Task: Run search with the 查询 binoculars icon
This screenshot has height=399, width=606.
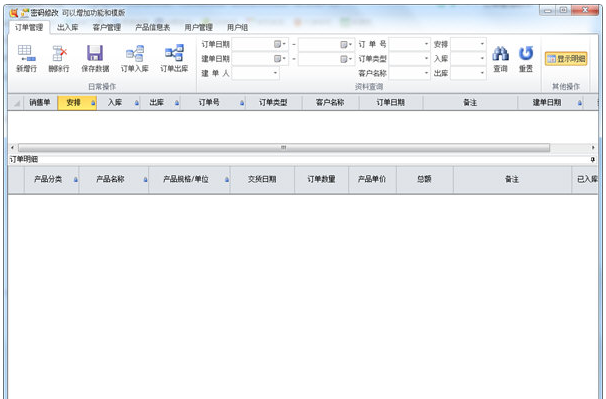Action: tap(500, 54)
